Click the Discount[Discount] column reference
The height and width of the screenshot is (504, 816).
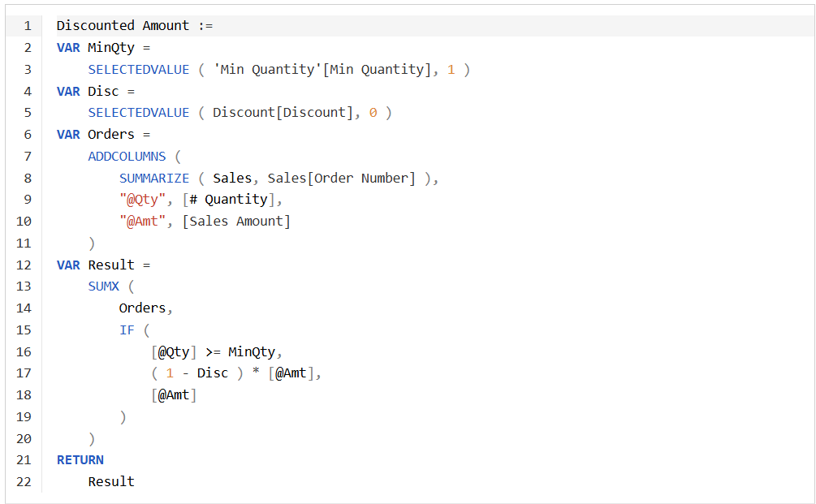point(283,112)
